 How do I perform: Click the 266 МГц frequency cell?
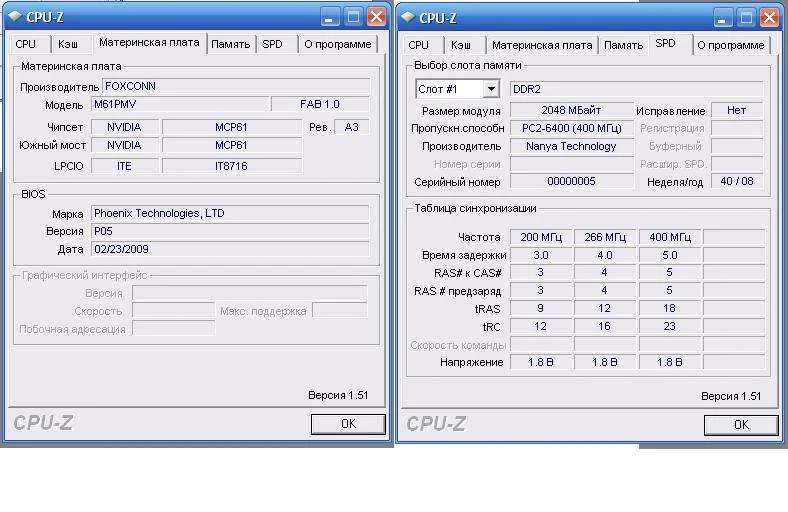[605, 237]
